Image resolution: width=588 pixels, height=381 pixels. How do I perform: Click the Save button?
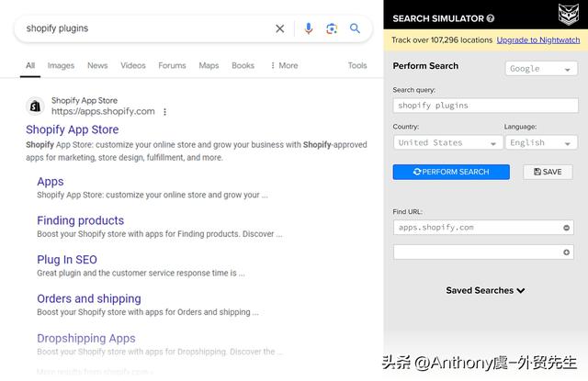click(x=548, y=172)
